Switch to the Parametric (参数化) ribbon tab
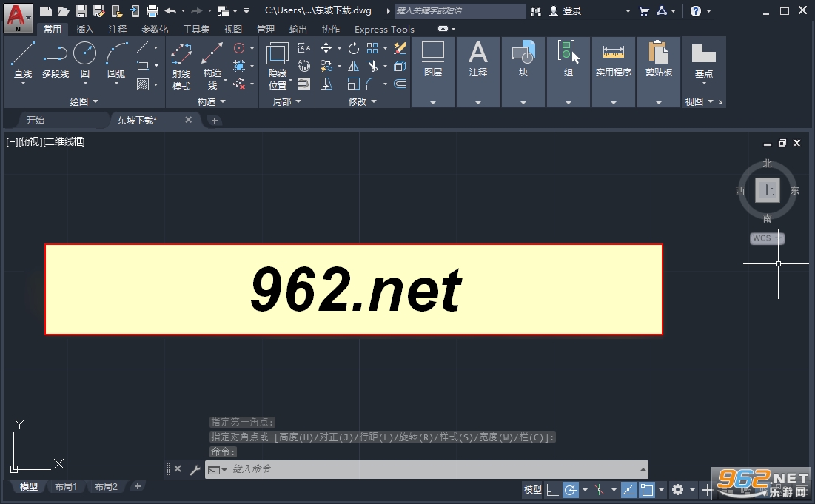The width and height of the screenshot is (815, 504). pos(155,29)
